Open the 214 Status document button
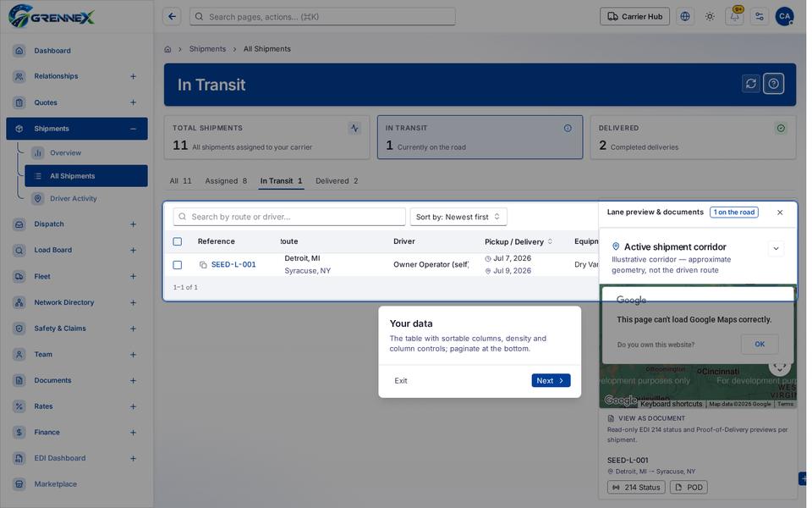The image size is (812, 508). click(636, 488)
